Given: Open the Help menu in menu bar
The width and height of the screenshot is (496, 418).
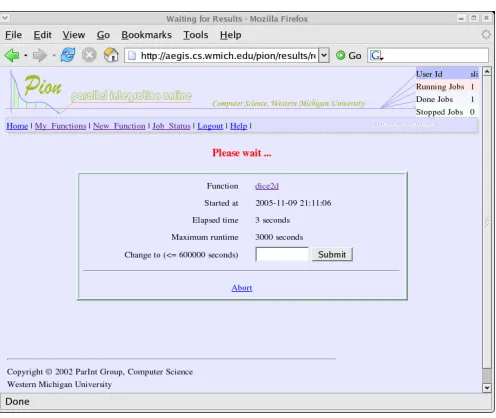Looking at the screenshot, I should point(230,35).
